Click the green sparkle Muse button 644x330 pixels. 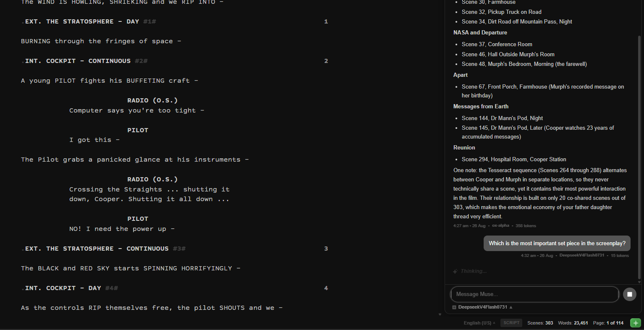point(636,323)
